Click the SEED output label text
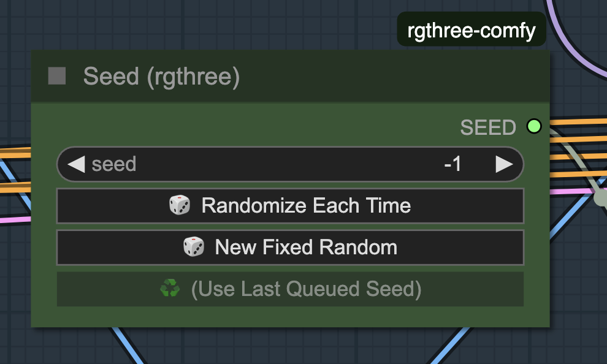 [488, 127]
